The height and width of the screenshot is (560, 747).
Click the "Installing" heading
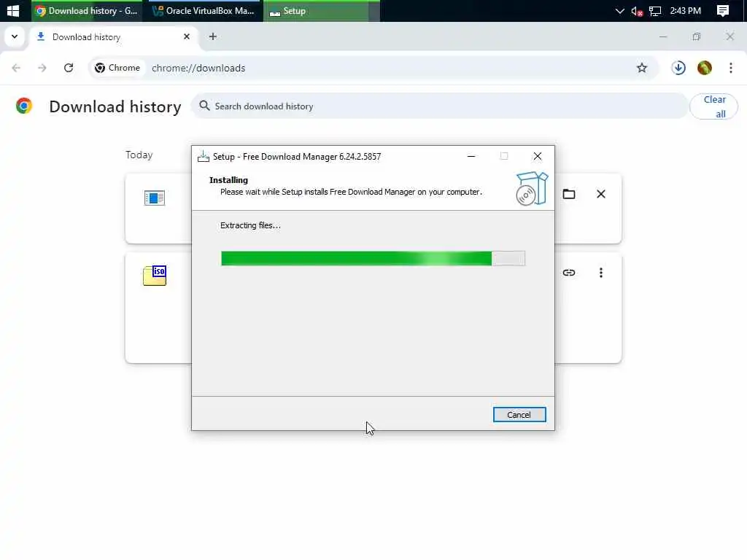click(228, 180)
